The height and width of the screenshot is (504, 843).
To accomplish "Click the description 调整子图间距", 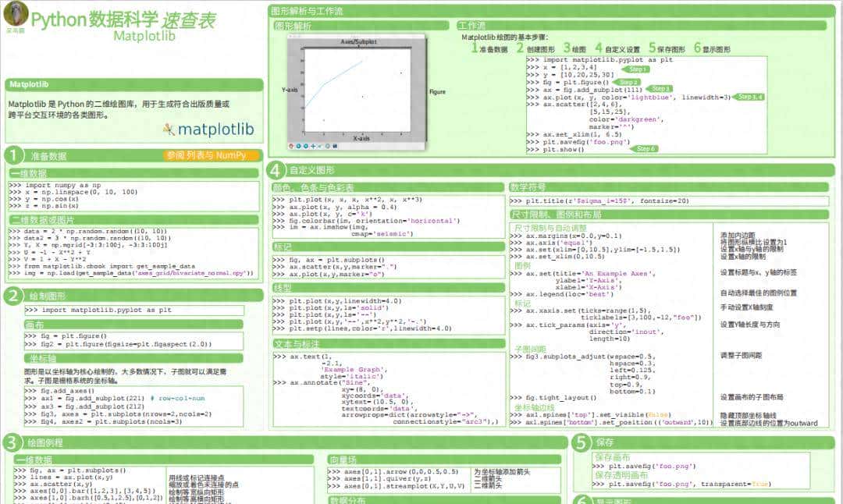I will [741, 355].
